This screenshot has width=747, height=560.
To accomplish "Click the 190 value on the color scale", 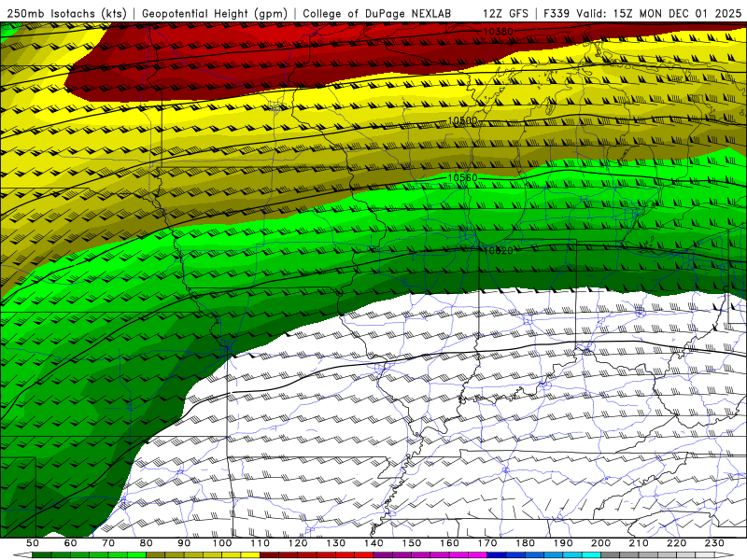I will tap(563, 543).
